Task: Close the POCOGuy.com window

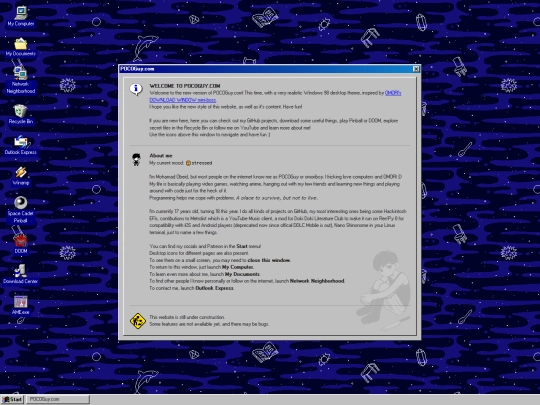Action: 416,69
